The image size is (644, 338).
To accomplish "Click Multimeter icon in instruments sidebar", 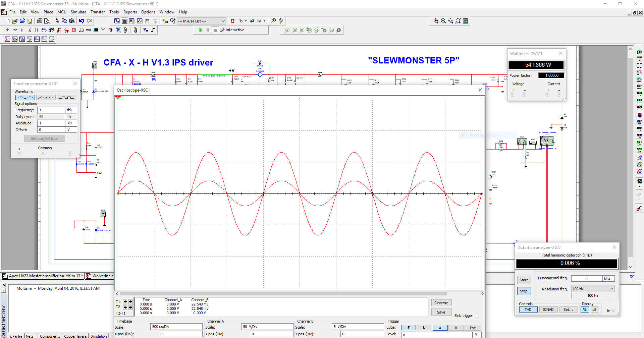I will [x=639, y=52].
